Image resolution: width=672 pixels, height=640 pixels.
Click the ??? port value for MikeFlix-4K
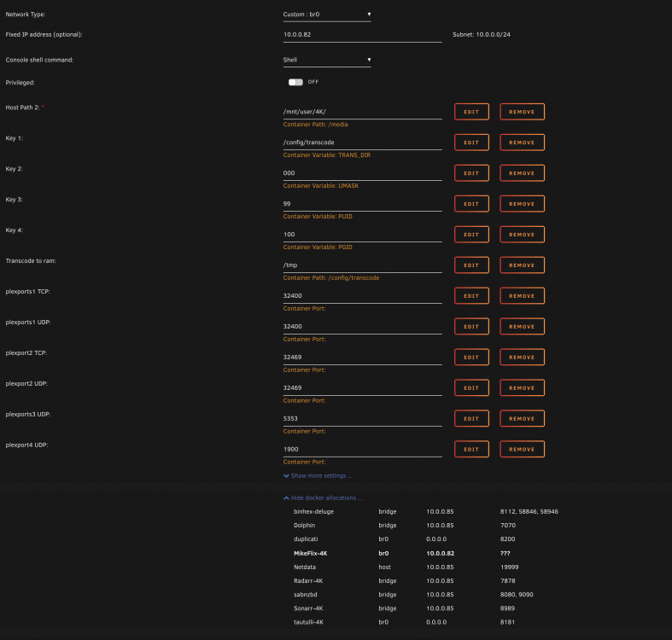[x=505, y=554]
